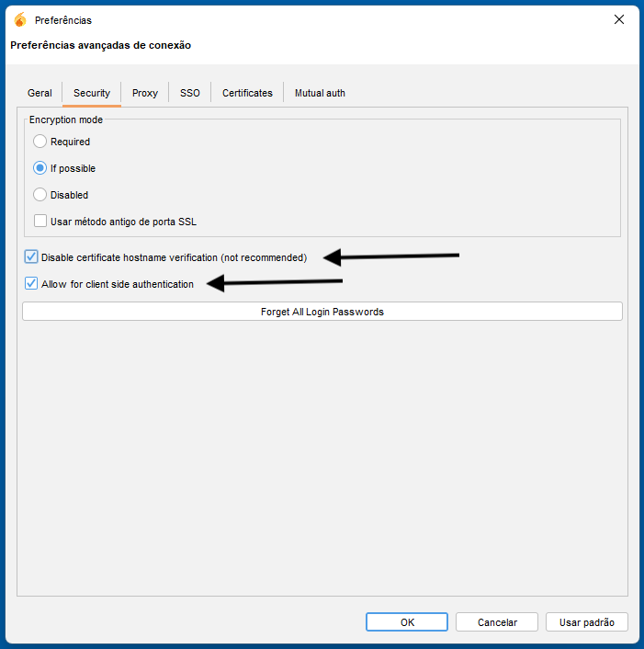Set encryption mode to Disabled
Image resolution: width=644 pixels, height=649 pixels.
click(x=40, y=195)
